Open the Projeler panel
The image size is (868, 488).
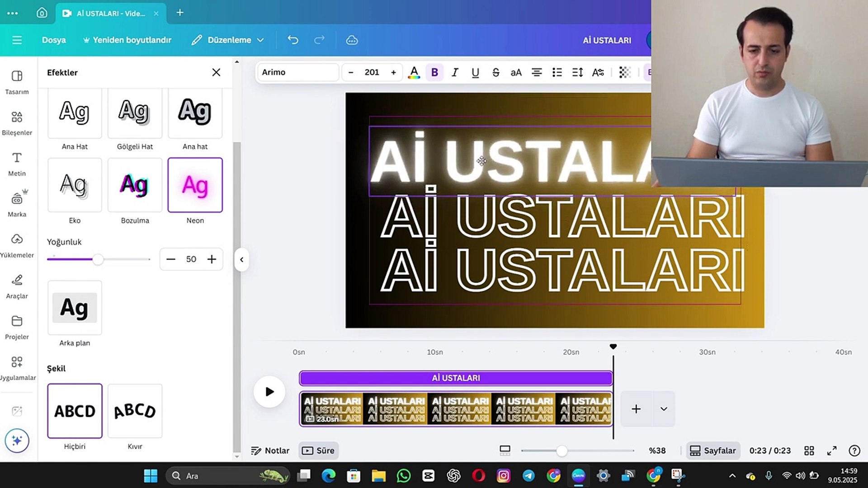coord(17,326)
